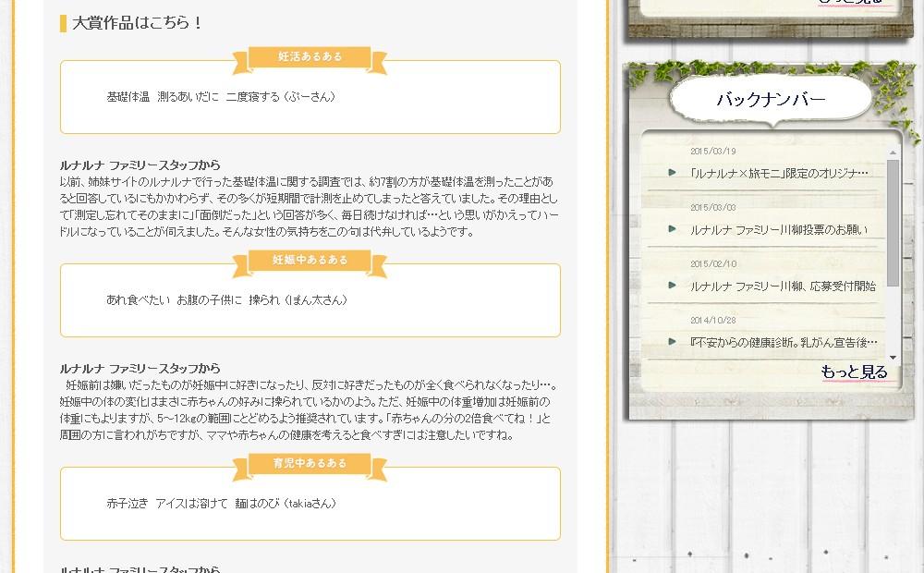Image resolution: width=924 pixels, height=573 pixels.
Task: Click the back number list scrollbar thumb
Action: pyautogui.click(x=893, y=222)
